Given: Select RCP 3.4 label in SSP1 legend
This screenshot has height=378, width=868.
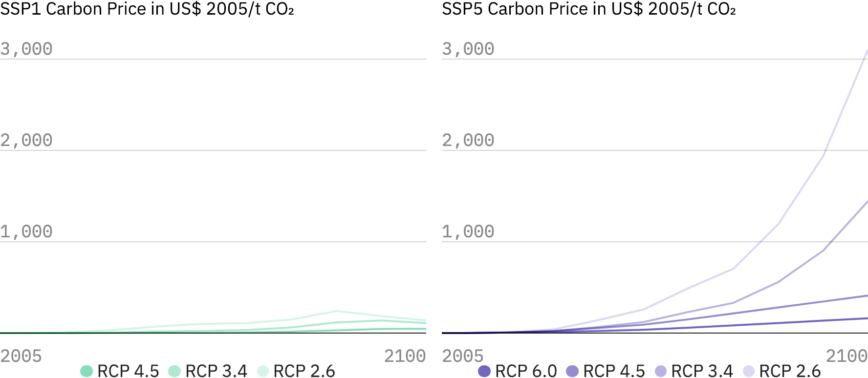Looking at the screenshot, I should 216,371.
